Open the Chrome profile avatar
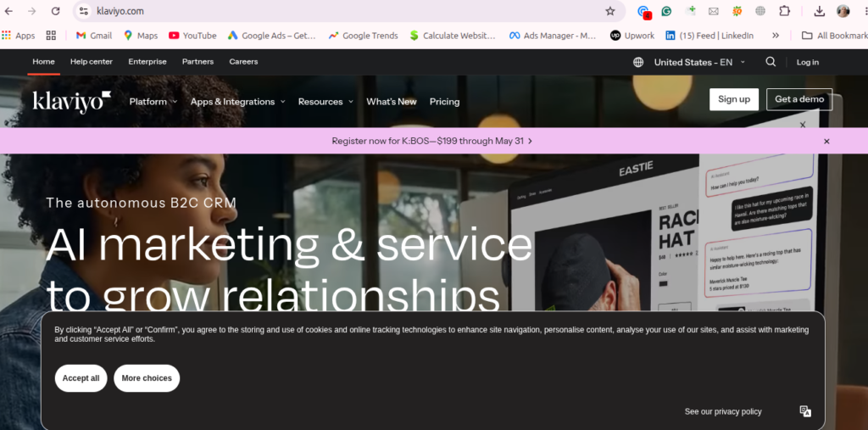Image resolution: width=868 pixels, height=430 pixels. (843, 11)
